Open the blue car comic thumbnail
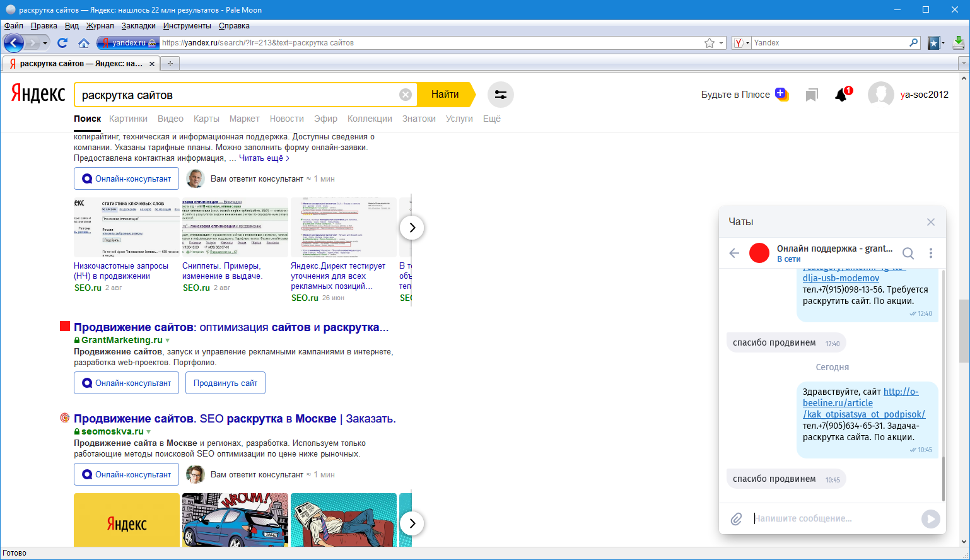Image resolution: width=970 pixels, height=560 pixels. point(235,520)
